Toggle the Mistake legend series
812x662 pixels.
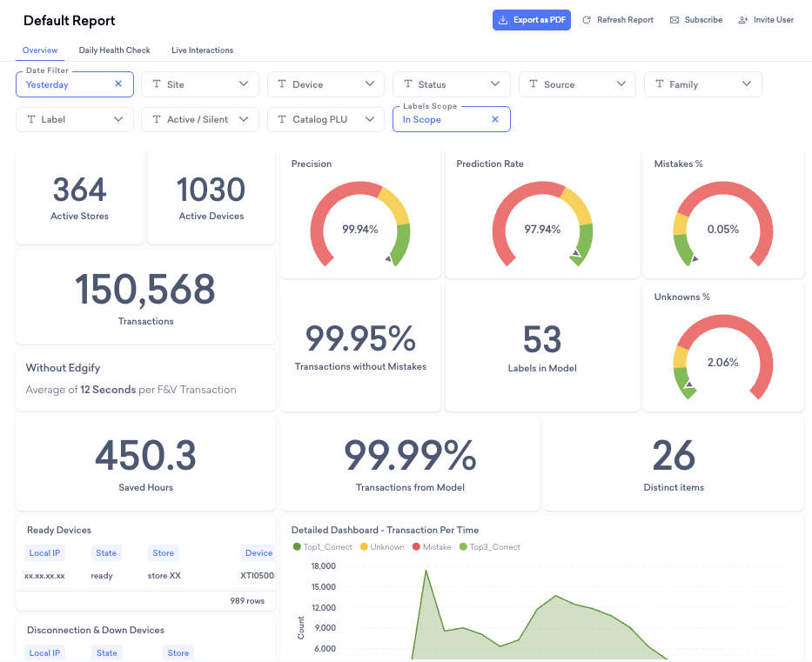pyautogui.click(x=432, y=546)
